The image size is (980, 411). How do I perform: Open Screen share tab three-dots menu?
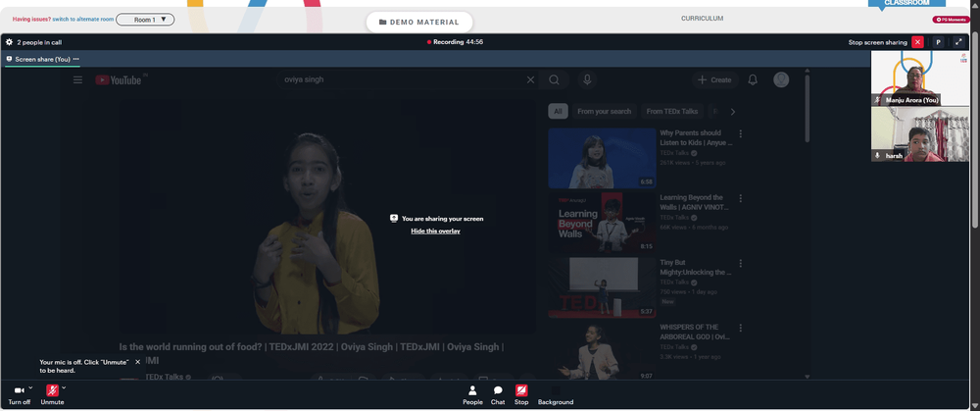[76, 59]
